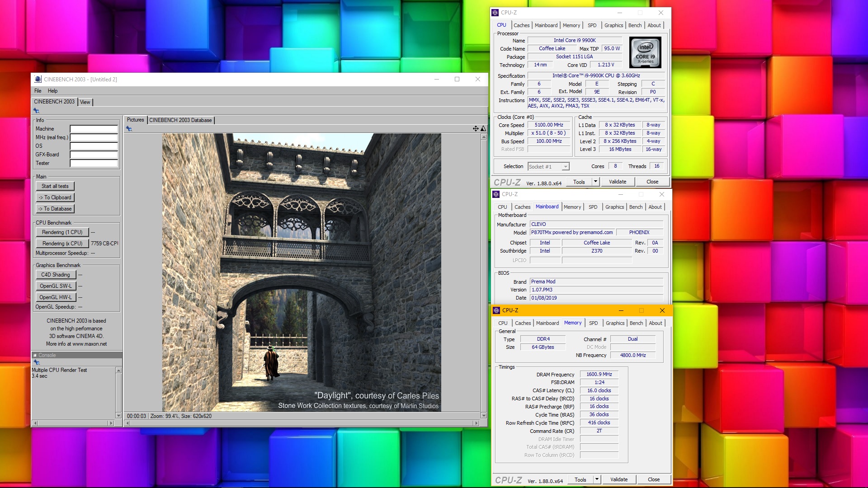The width and height of the screenshot is (868, 488).
Task: Switch to the View tab in CINEBENCH
Action: [x=85, y=102]
